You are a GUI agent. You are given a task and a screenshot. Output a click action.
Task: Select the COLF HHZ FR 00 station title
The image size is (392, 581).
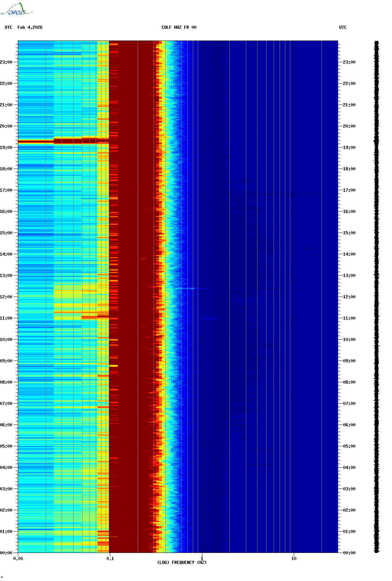(x=179, y=27)
